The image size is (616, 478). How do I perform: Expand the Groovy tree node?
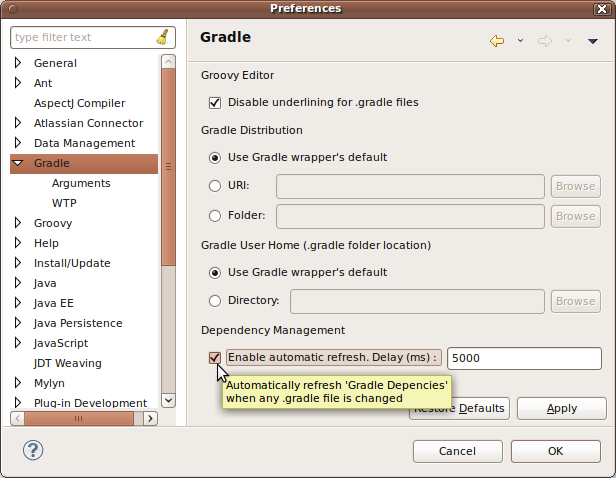click(18, 223)
